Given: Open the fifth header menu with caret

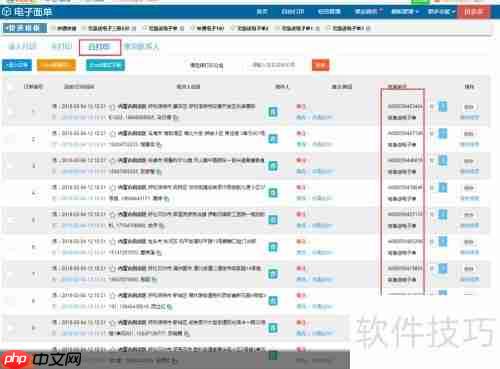Looking at the screenshot, I should 405,12.
